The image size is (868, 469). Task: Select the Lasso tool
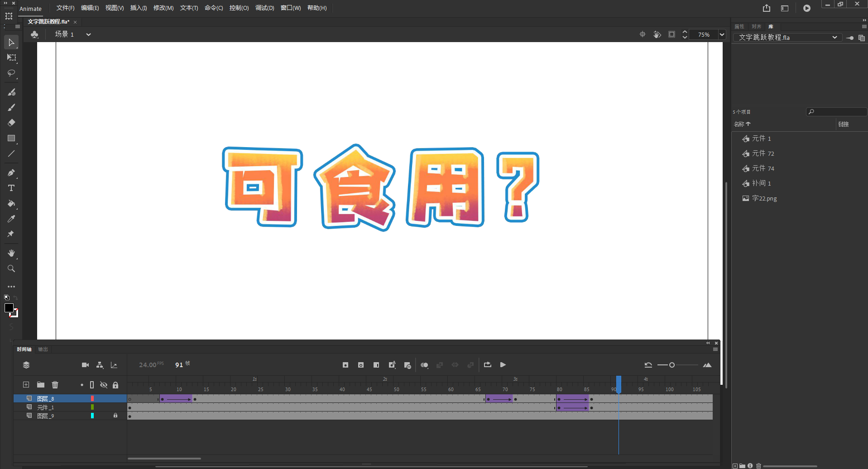point(11,73)
